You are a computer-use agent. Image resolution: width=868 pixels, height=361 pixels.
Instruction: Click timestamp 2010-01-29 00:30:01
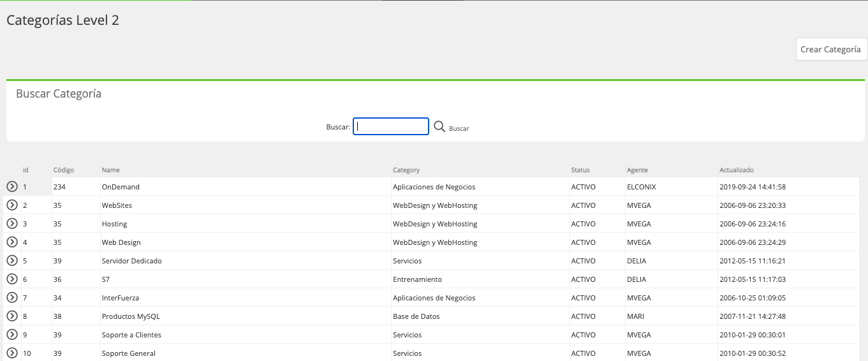tap(752, 335)
